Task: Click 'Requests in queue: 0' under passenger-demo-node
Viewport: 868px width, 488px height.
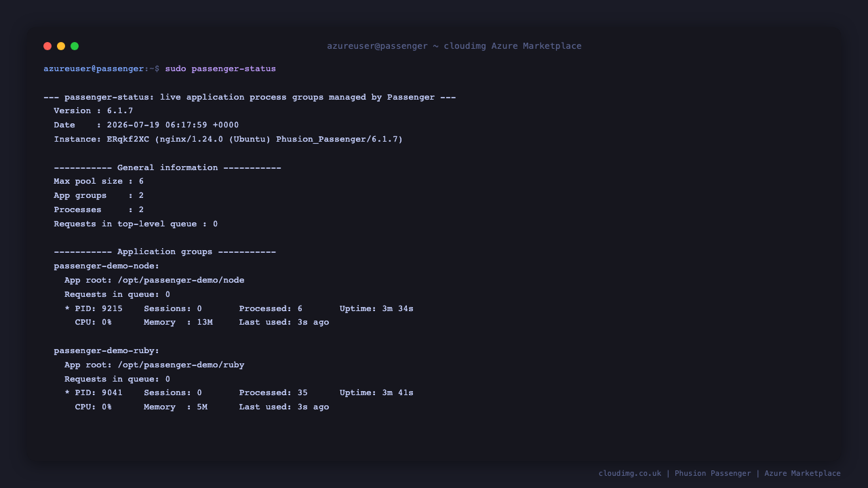Action: tap(117, 295)
